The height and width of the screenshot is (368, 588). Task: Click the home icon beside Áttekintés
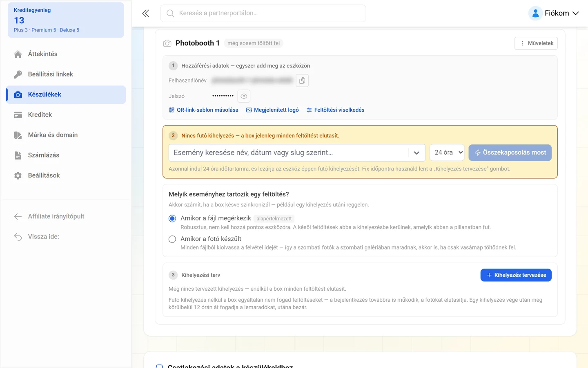(18, 54)
